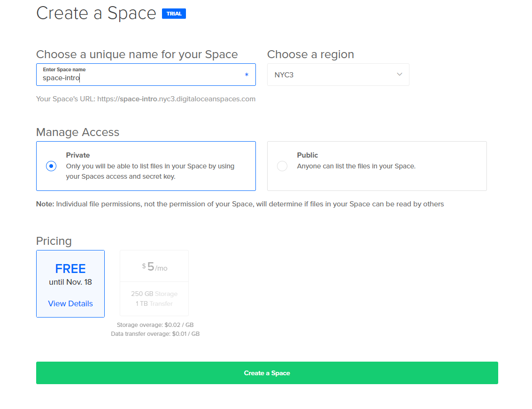Select the FREE until Nov. 18 plan

coord(70,274)
